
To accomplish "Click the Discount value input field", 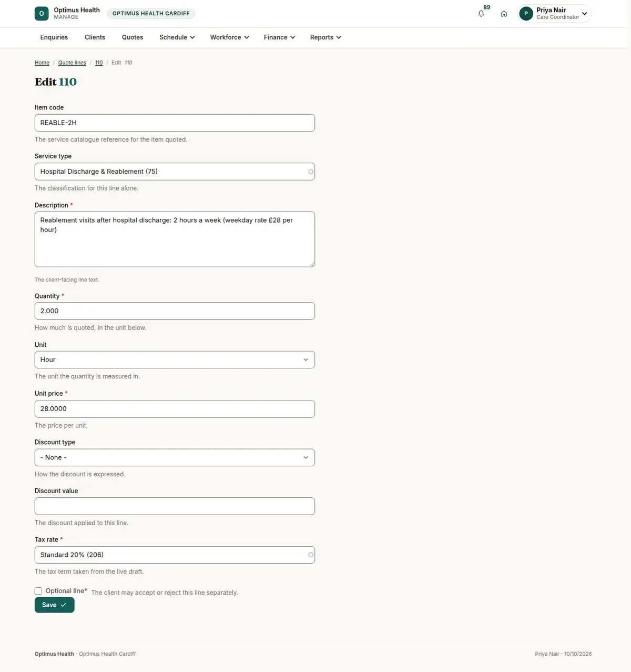I will point(175,506).
